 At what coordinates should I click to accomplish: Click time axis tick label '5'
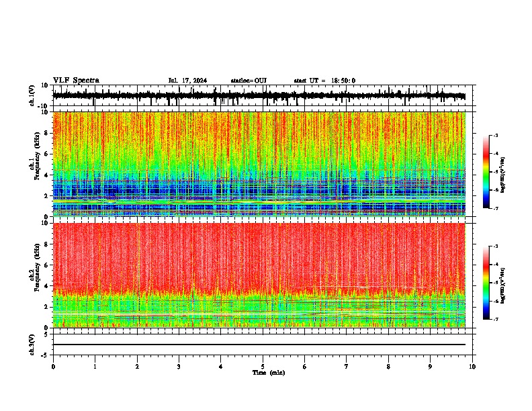[x=263, y=367]
